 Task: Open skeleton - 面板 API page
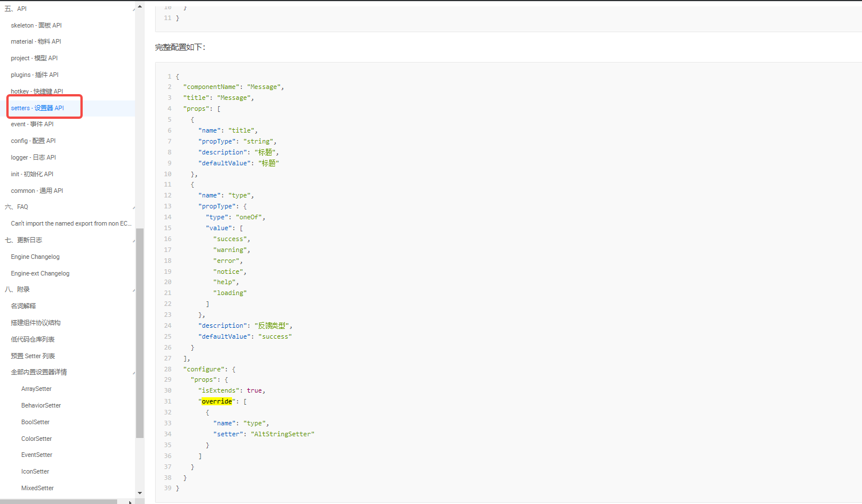[x=36, y=25]
